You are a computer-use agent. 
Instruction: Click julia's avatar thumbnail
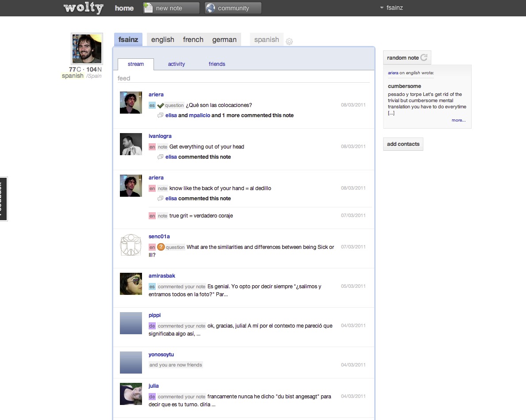131,394
